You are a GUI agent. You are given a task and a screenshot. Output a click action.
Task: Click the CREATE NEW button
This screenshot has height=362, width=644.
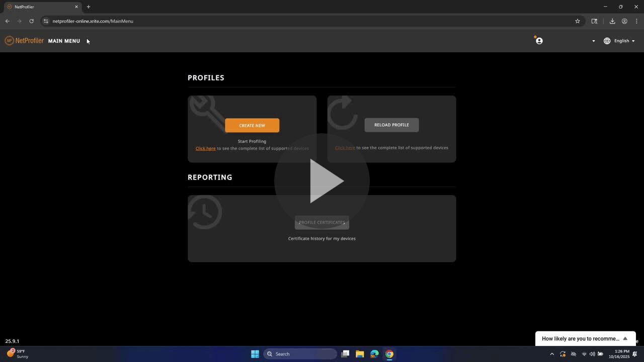[x=252, y=126]
